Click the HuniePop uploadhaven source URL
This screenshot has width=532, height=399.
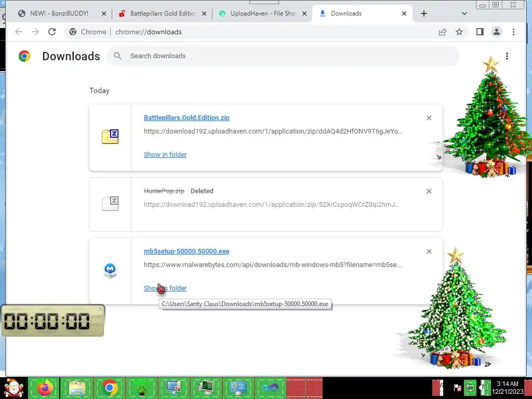pyautogui.click(x=271, y=205)
